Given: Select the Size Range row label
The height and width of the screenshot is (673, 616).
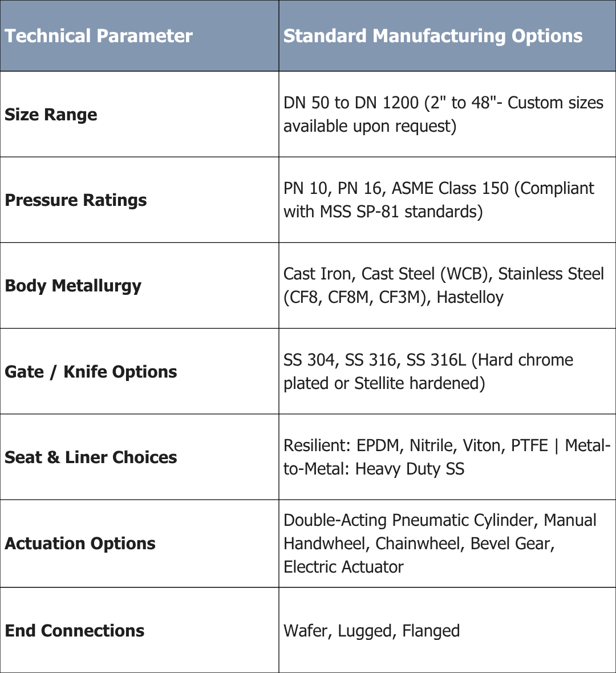Looking at the screenshot, I should (51, 115).
